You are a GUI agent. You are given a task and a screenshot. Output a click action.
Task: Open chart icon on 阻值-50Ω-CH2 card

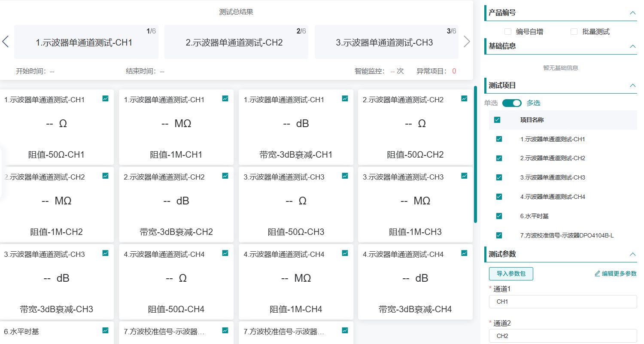(x=464, y=99)
